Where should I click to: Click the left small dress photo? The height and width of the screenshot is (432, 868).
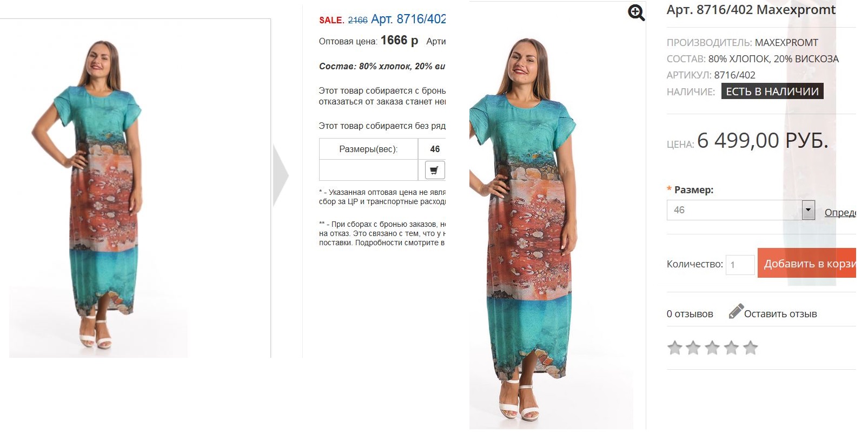[x=98, y=195]
